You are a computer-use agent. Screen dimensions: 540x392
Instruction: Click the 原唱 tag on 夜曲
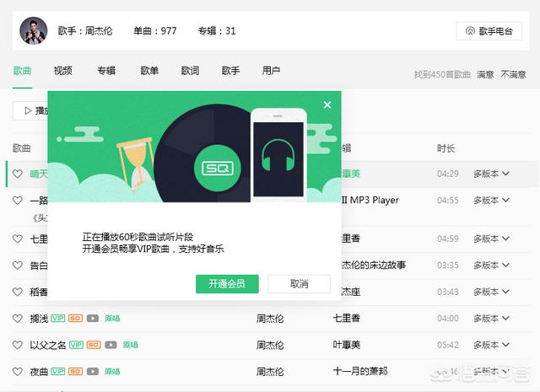[112, 372]
